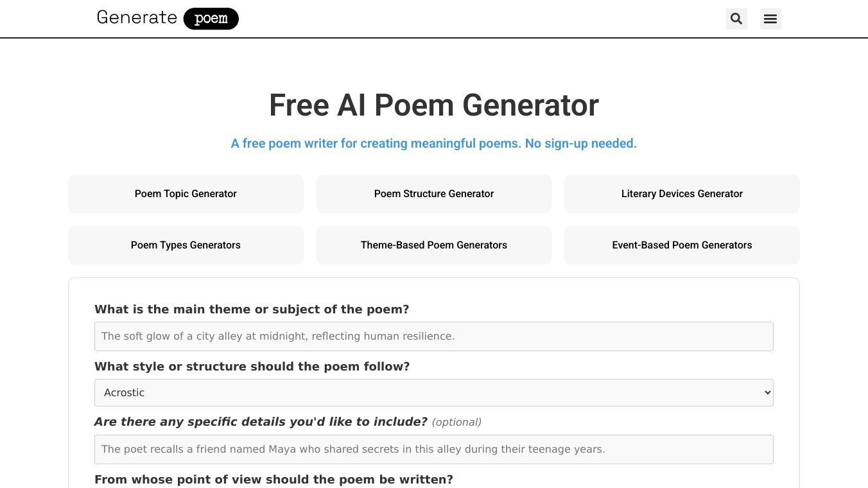Select Theme-Based Poem Generators
This screenshot has height=488, width=868.
[434, 245]
